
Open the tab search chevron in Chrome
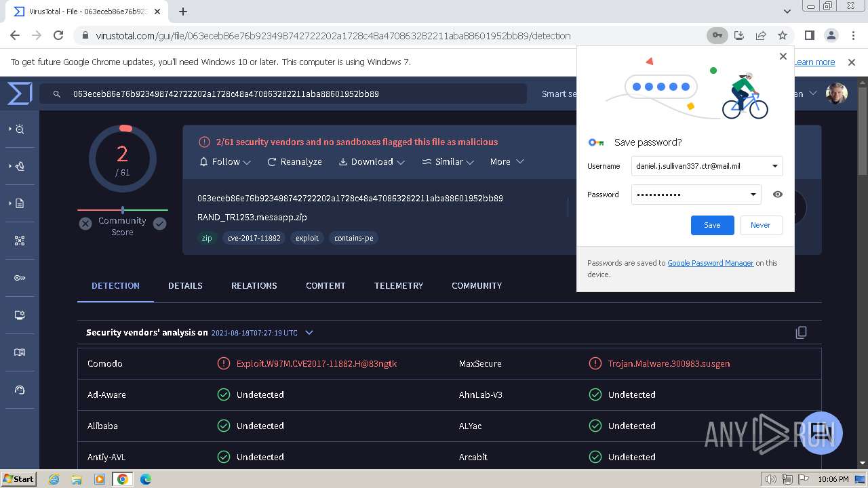pos(787,12)
